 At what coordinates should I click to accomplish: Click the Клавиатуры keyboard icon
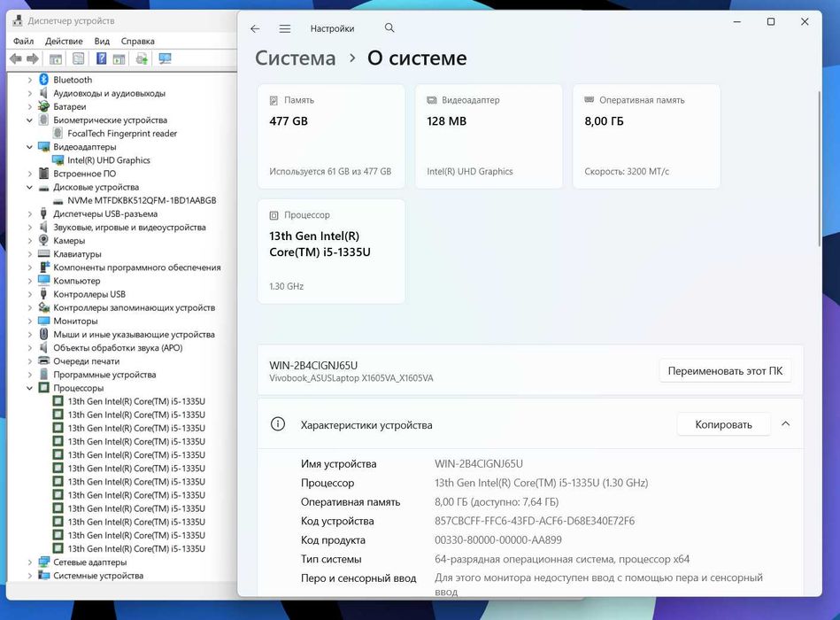click(x=44, y=254)
